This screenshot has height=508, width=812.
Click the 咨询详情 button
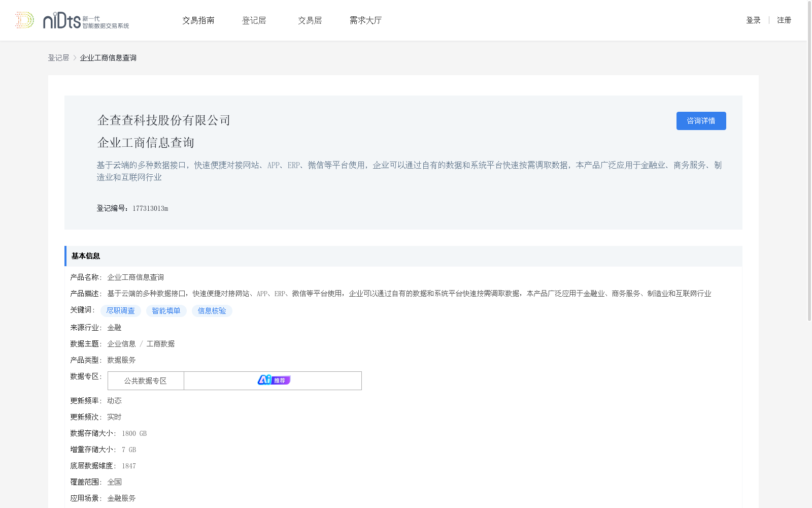[x=701, y=121]
